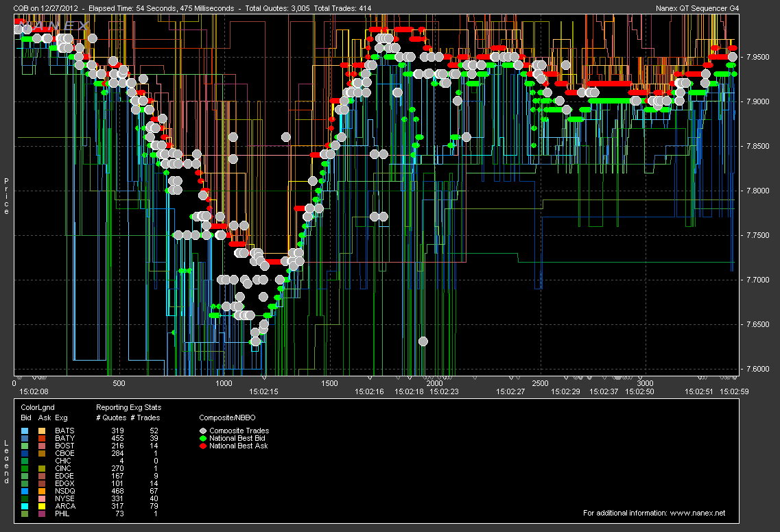
Task: Click the NSDQ ask orange swatch
Action: 42,491
